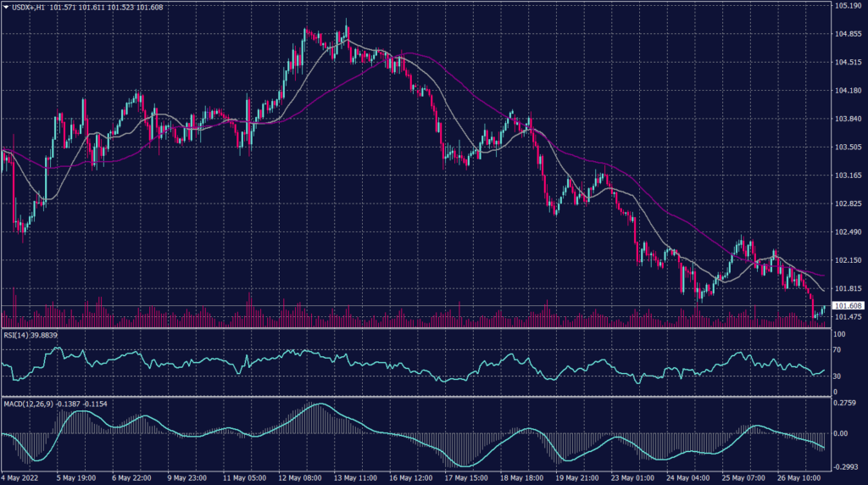Click the 18 May 18:00 time label
The image size is (868, 485).
point(523,478)
